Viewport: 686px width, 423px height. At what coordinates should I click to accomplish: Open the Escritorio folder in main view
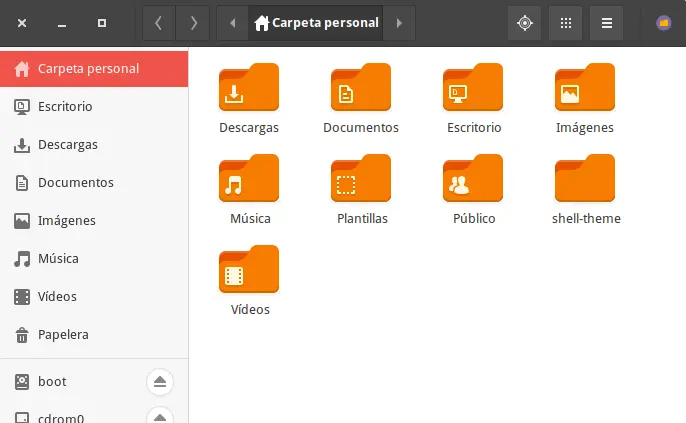pos(472,87)
